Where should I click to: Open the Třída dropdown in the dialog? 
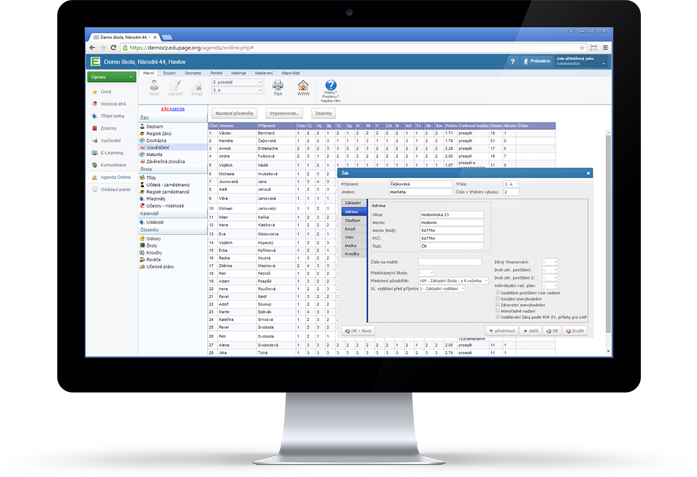[x=511, y=184]
